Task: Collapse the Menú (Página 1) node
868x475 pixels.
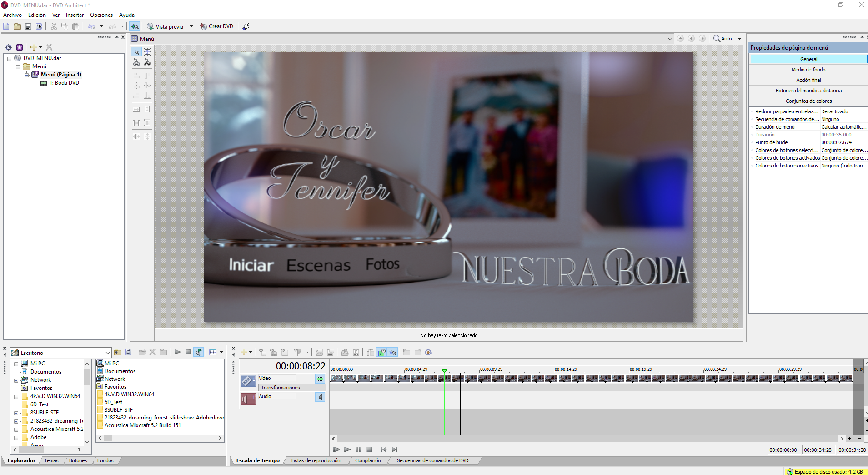Action: click(26, 75)
